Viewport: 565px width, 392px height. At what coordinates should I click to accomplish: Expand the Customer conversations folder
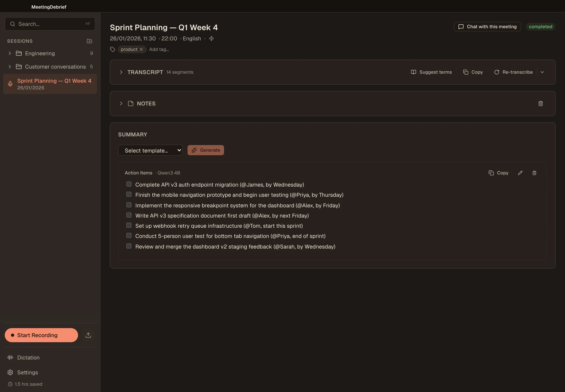[10, 67]
